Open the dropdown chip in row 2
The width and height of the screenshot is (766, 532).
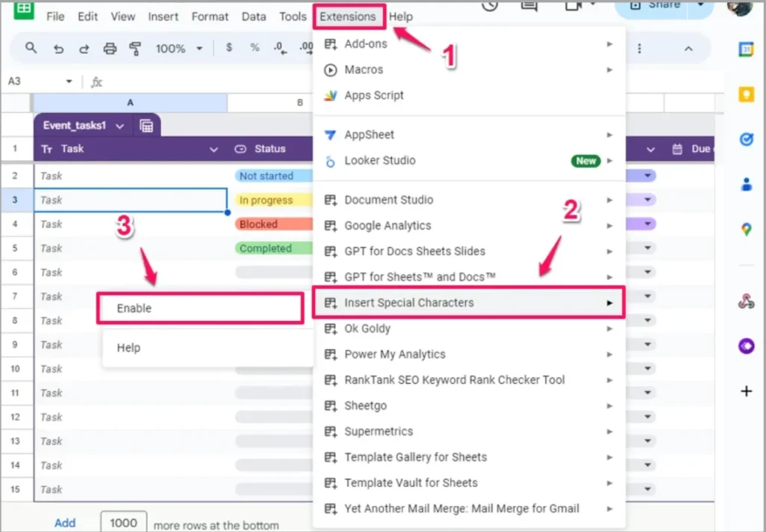[648, 175]
